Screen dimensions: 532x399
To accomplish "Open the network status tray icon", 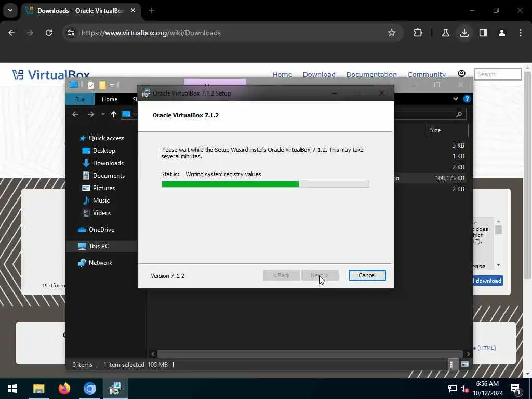I will click(x=453, y=389).
